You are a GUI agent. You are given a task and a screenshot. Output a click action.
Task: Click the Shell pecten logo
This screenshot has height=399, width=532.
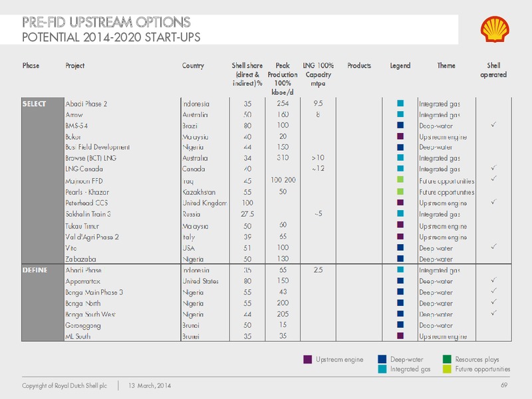point(495,29)
